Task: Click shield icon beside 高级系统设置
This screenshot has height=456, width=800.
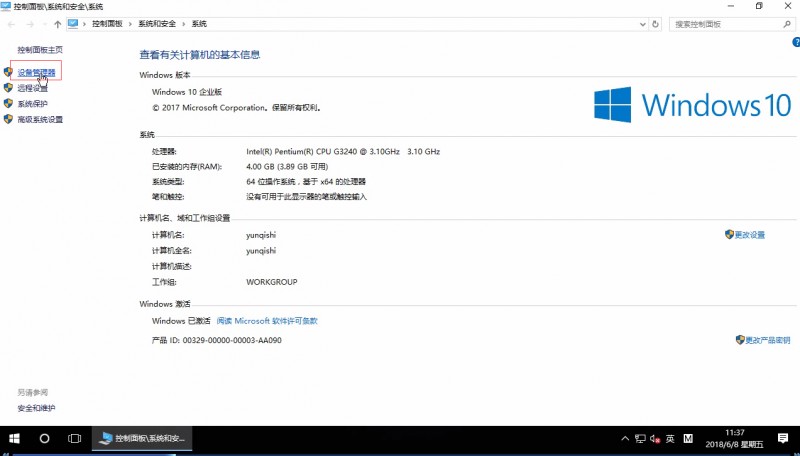Action: [8, 119]
